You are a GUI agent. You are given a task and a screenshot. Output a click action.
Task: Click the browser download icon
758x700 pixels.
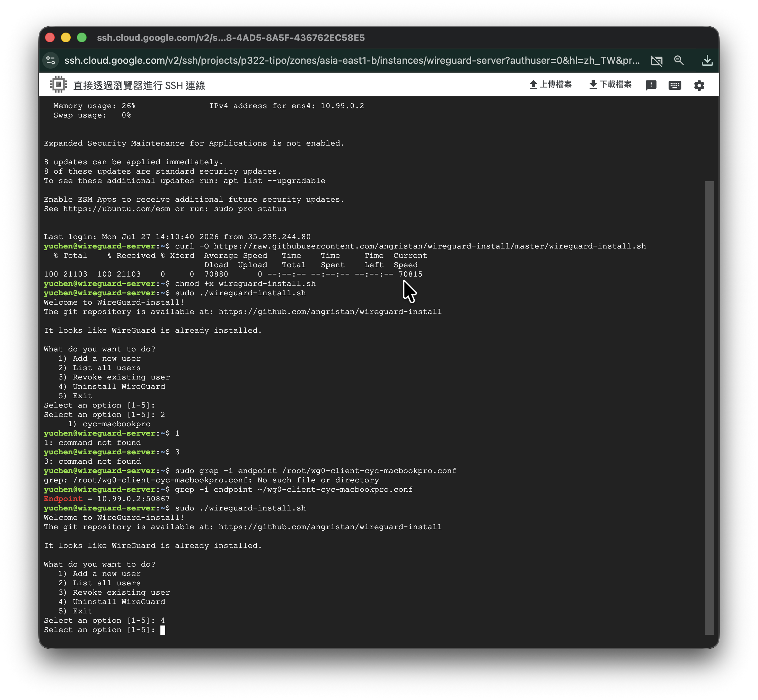click(707, 61)
